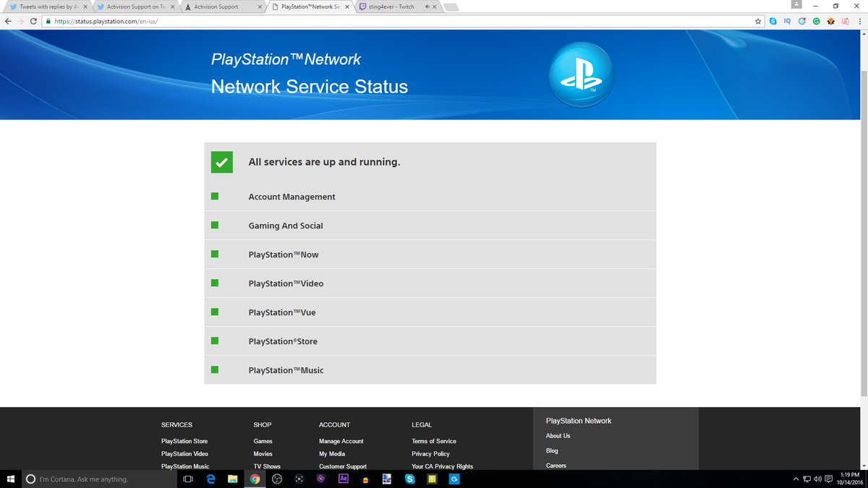Reload the PlayStation status page

point(33,21)
